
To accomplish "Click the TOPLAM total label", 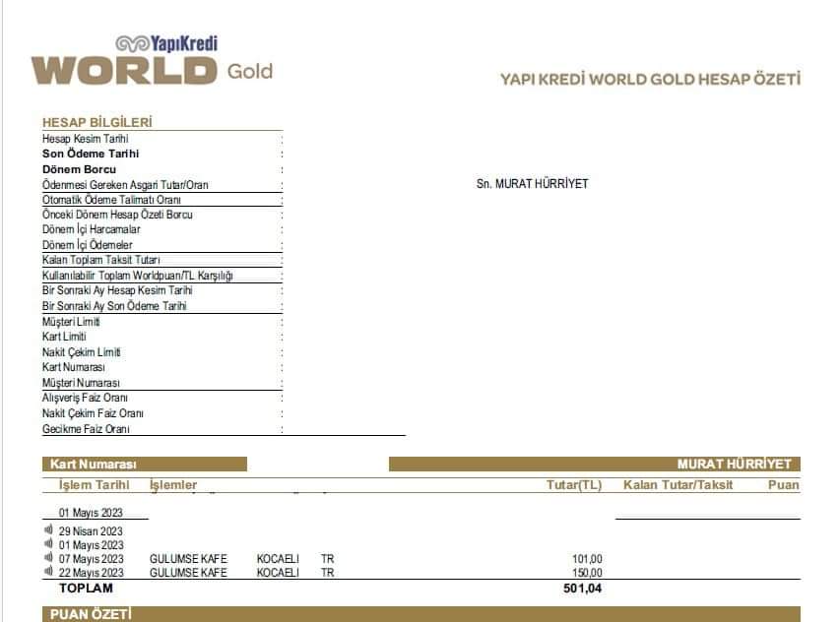I will (x=86, y=589).
